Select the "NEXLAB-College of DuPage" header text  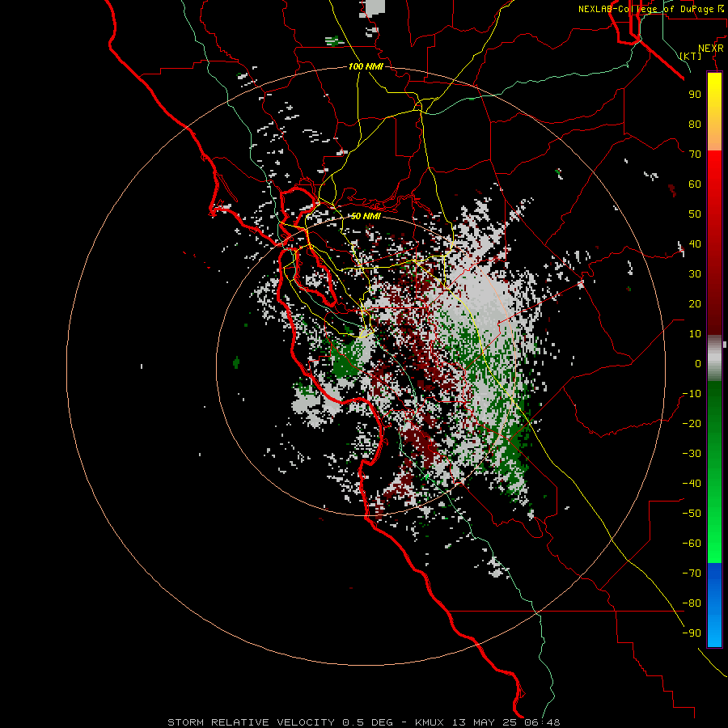tap(648, 9)
